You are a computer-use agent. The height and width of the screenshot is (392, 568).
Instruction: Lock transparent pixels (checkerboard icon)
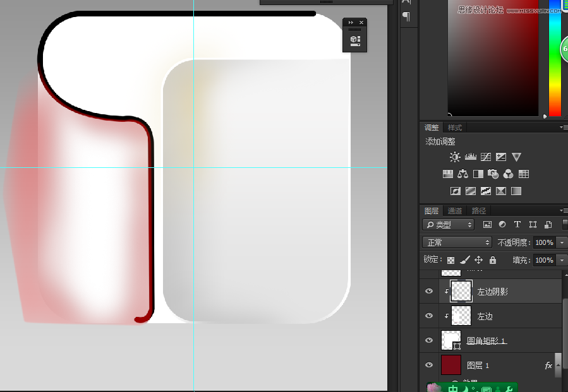(450, 260)
